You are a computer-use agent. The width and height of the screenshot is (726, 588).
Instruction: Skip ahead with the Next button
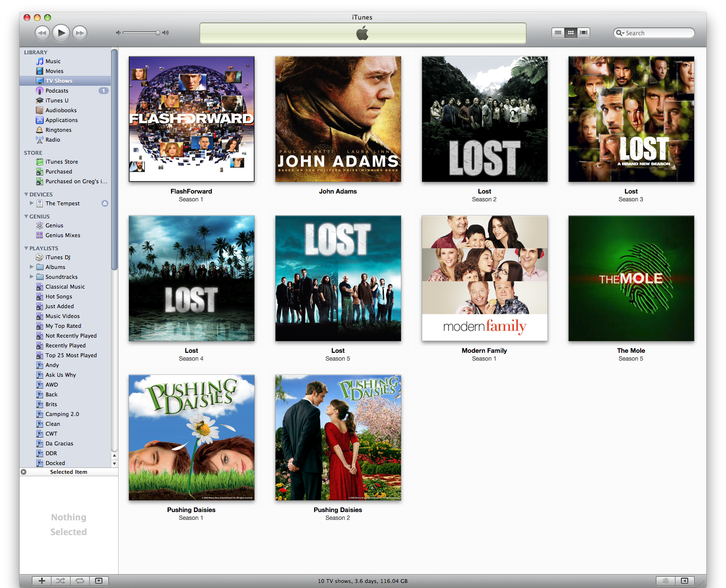tap(79, 33)
